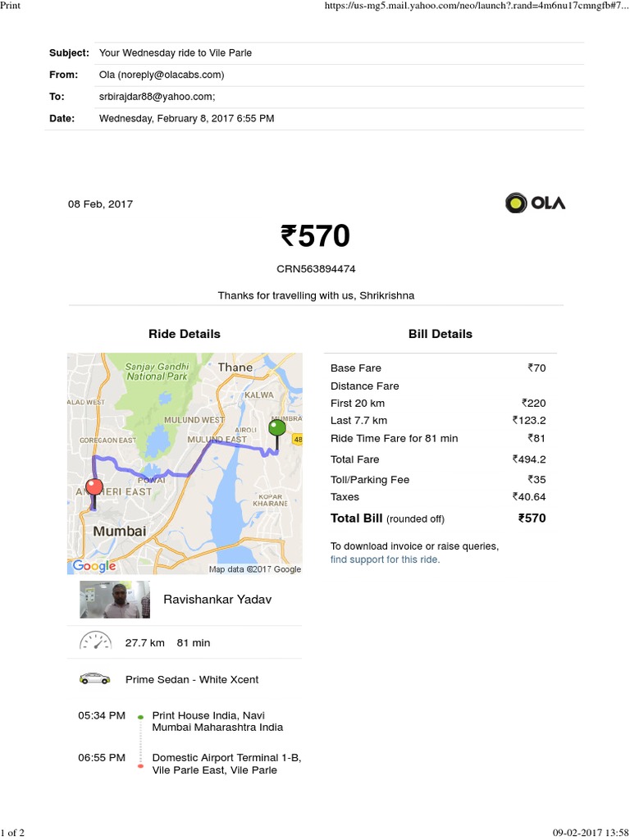This screenshot has width=630, height=840.
Task: Click the Google logo on map
Action: pyautogui.click(x=94, y=566)
